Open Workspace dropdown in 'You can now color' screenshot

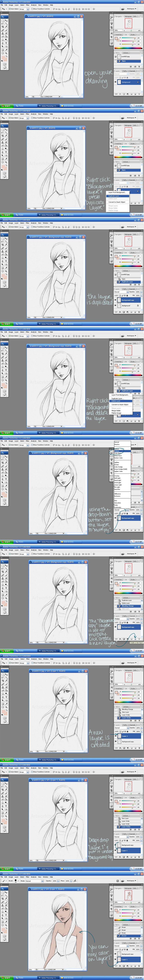(132, 881)
